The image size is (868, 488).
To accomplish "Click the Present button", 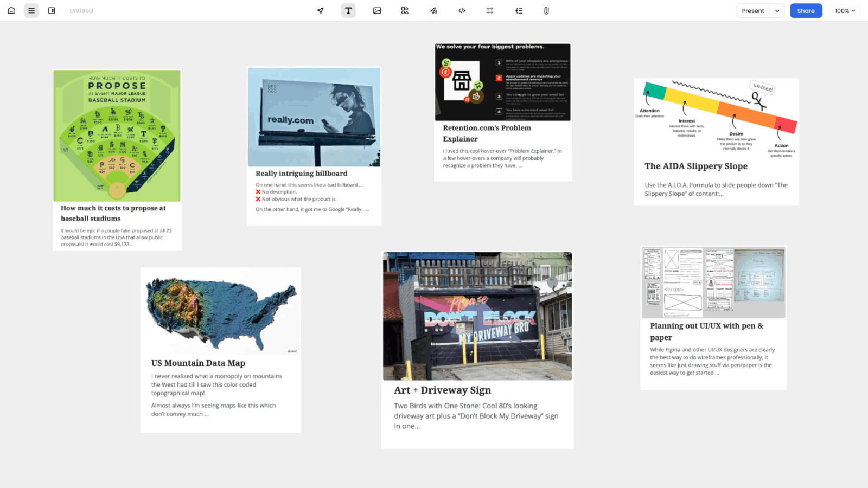I will coord(752,11).
